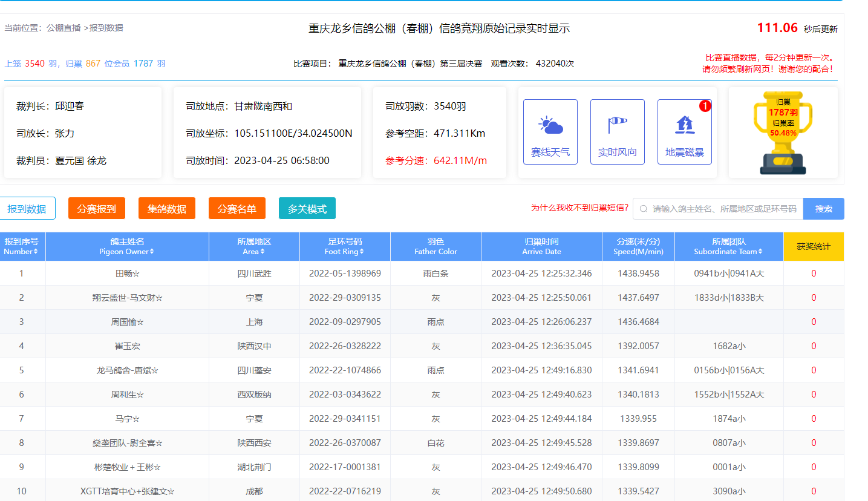Enable 多关模式 mode
The height and width of the screenshot is (501, 868).
pos(307,209)
